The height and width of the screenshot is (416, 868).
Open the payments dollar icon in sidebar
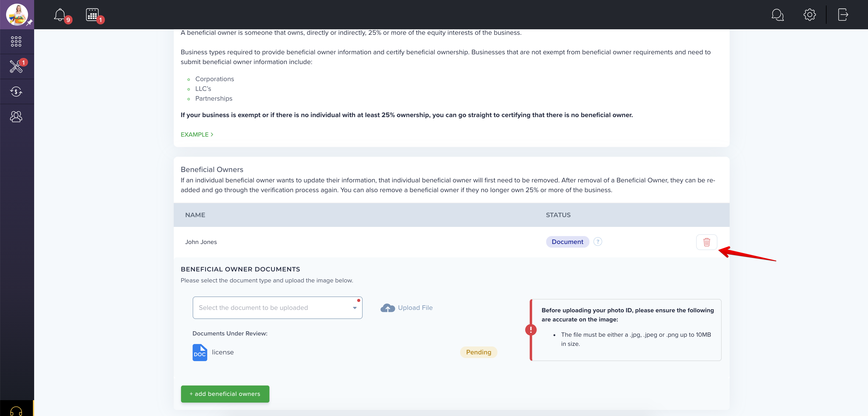coord(16,91)
